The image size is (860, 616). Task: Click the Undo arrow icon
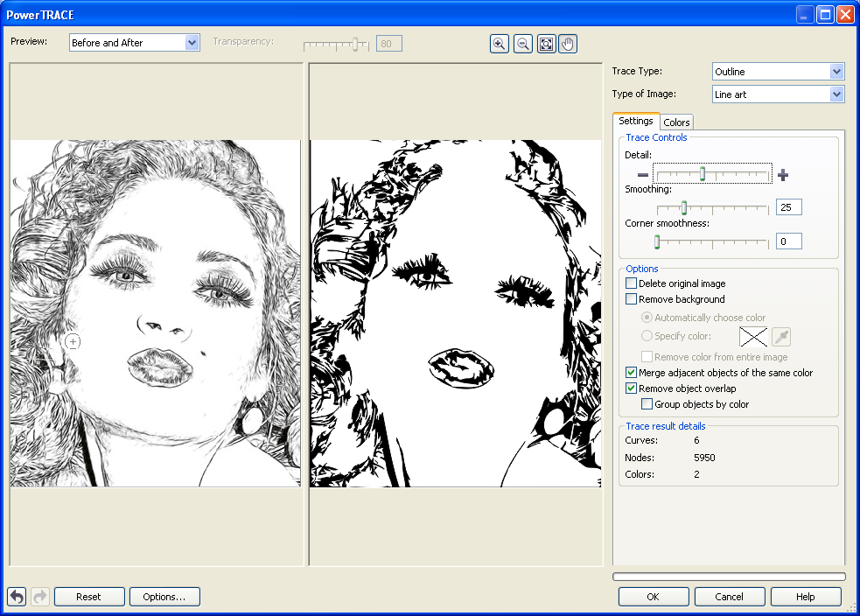[17, 597]
